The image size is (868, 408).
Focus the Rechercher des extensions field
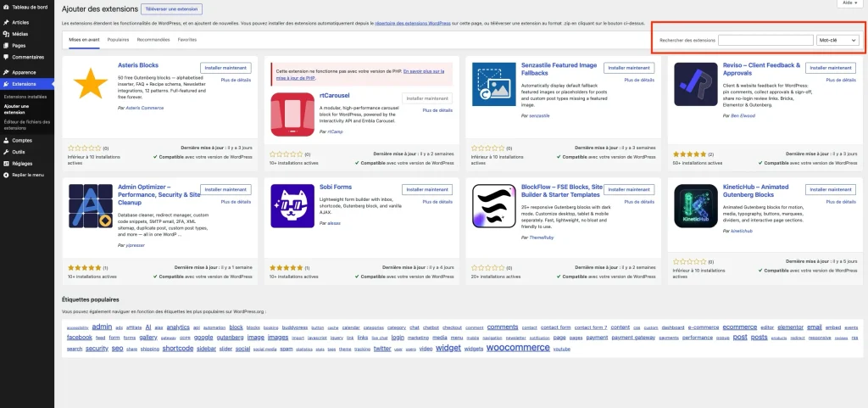[x=765, y=41]
